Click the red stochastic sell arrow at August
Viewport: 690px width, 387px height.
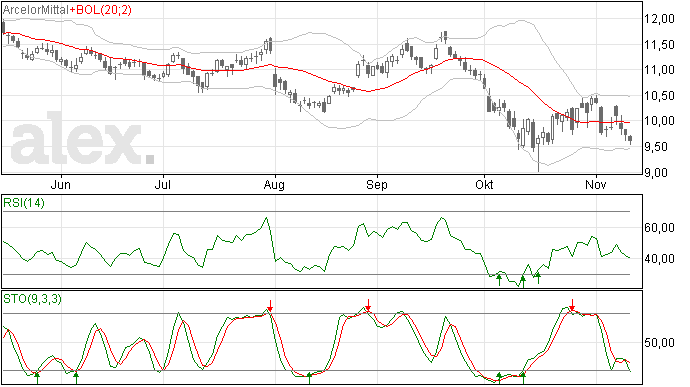point(270,306)
